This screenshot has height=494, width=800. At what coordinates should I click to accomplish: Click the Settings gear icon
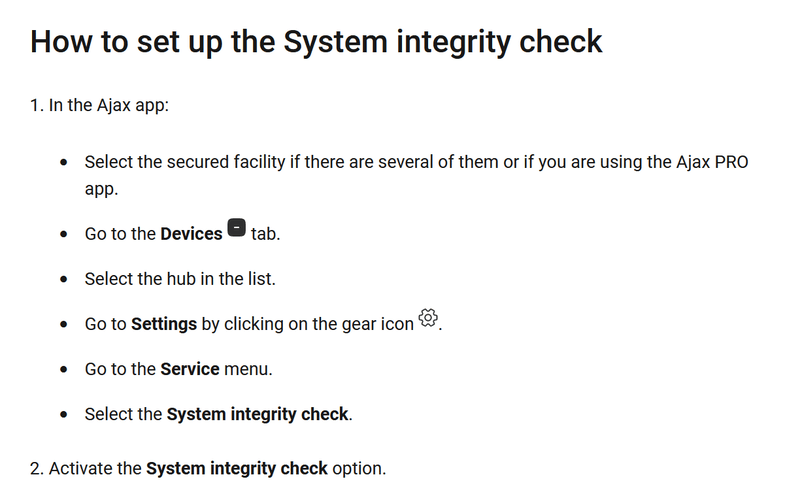coord(428,318)
